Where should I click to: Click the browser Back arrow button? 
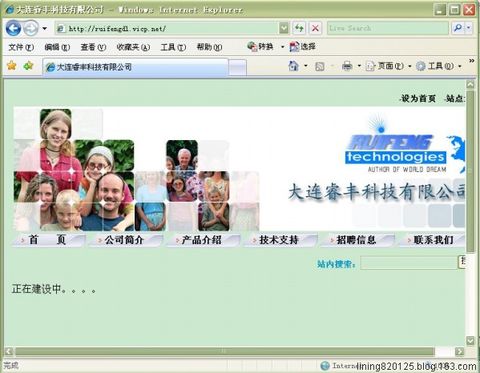[13, 28]
